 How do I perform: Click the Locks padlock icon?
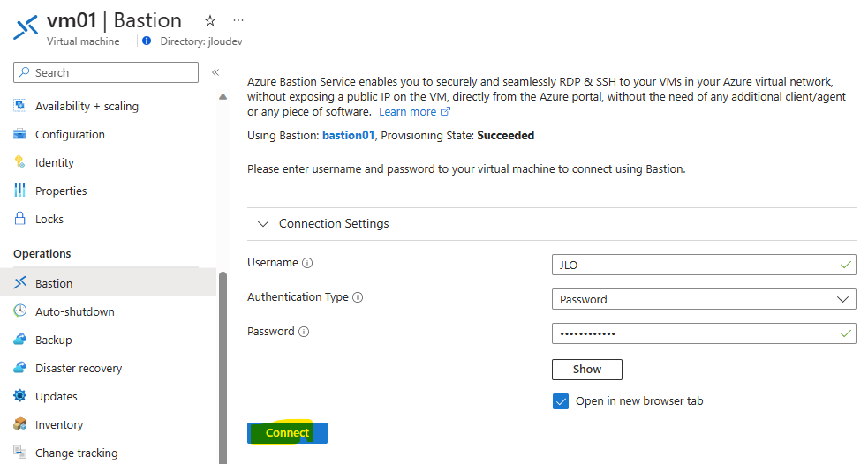pyautogui.click(x=20, y=219)
